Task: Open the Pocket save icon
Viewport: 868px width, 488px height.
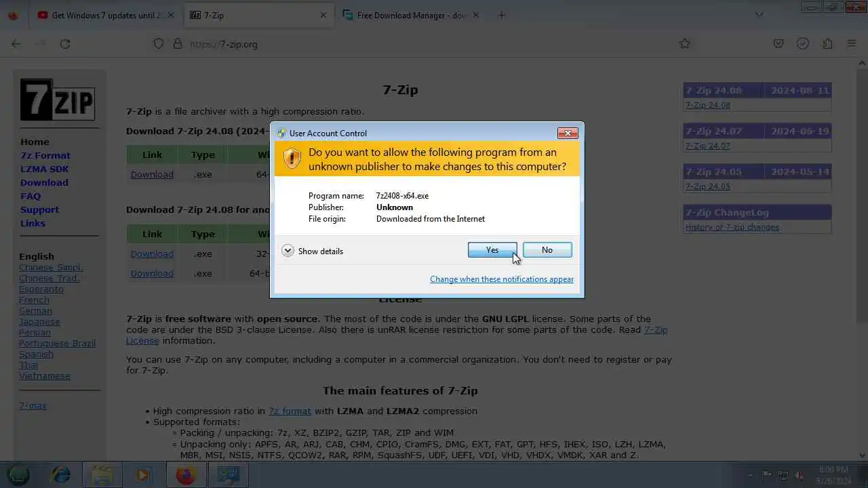Action: (778, 43)
